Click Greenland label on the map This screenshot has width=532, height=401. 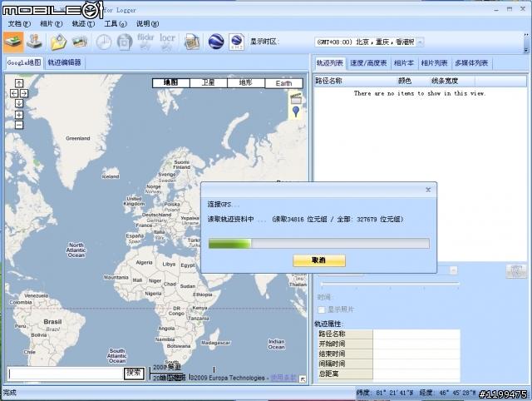77,138
